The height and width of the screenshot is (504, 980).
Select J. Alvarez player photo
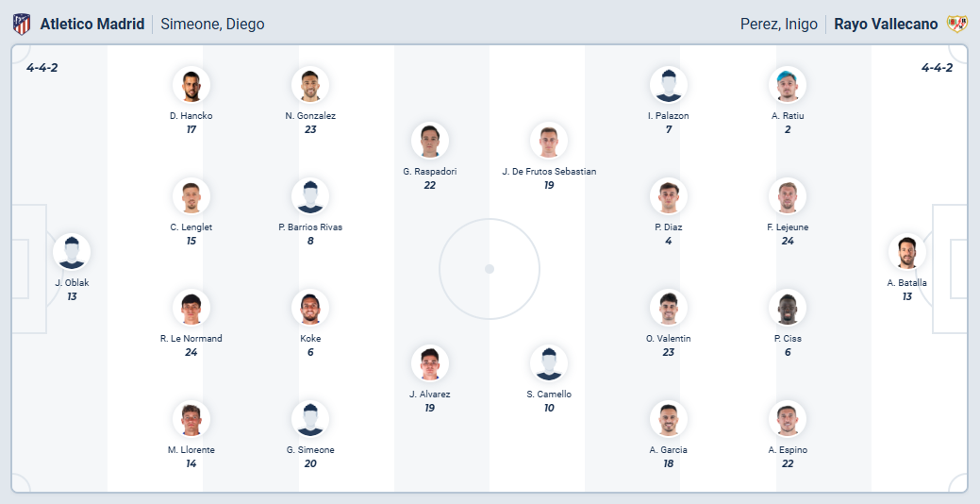pyautogui.click(x=429, y=363)
